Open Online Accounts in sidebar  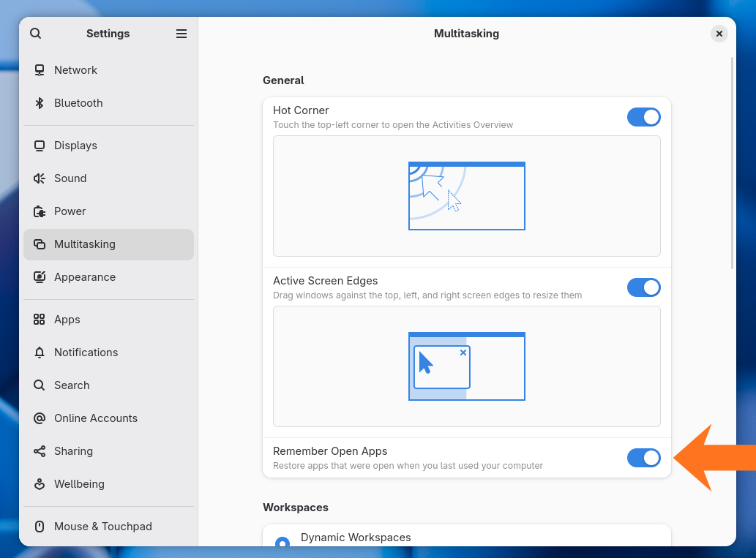[95, 418]
